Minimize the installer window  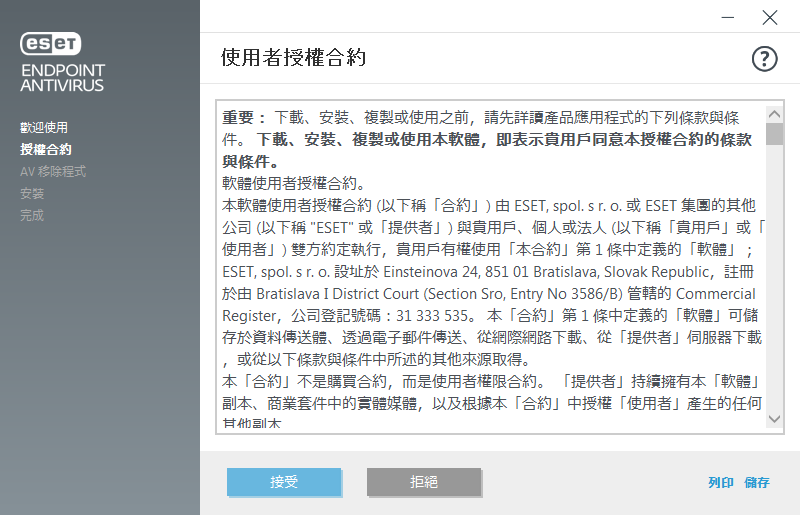point(728,17)
